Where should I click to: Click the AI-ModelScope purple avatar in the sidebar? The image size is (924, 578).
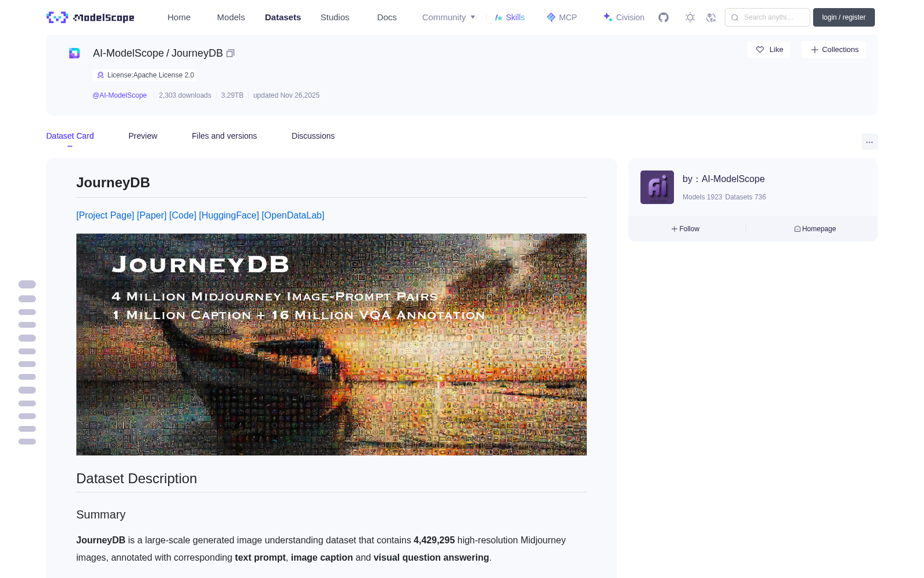coord(657,187)
